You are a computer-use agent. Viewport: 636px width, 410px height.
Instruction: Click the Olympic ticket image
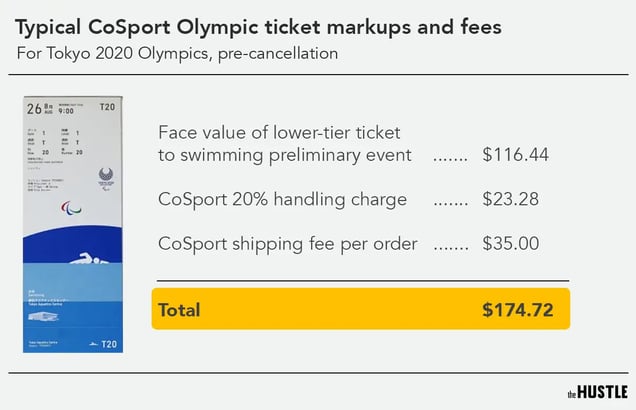73,224
